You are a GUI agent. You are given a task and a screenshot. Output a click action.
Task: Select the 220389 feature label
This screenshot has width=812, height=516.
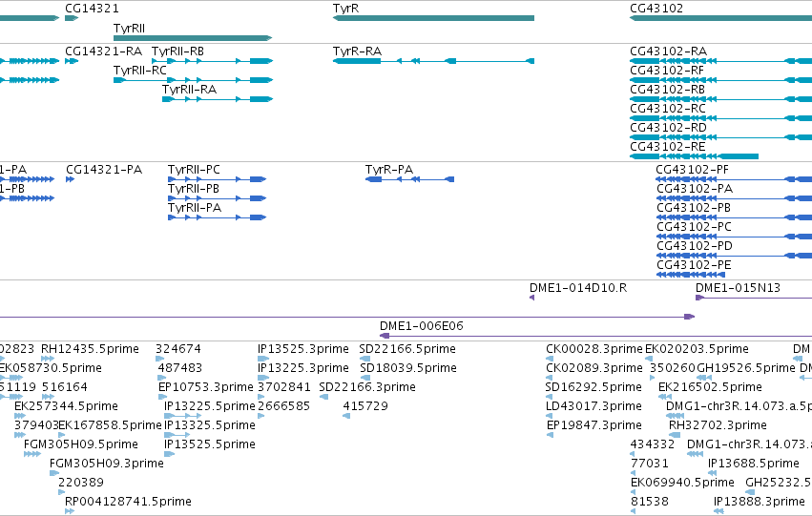pyautogui.click(x=81, y=484)
